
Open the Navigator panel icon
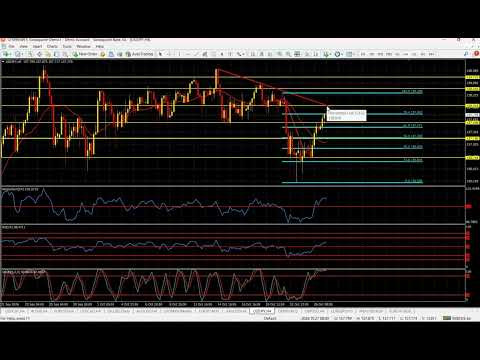48,54
